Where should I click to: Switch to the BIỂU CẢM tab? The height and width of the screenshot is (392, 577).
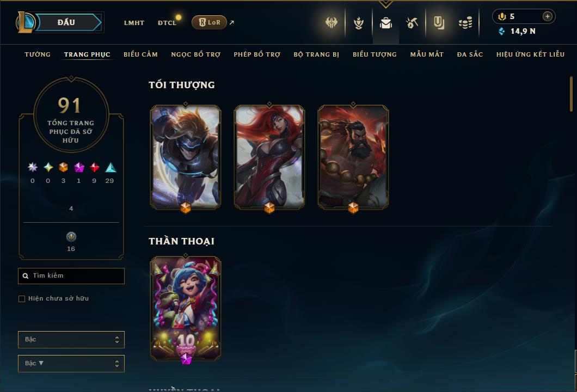point(140,54)
